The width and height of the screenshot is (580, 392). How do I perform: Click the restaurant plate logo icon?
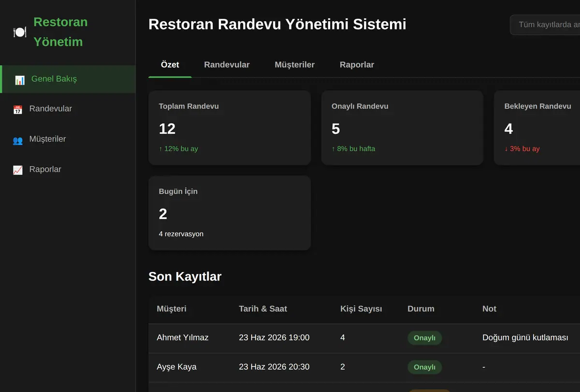pos(19,32)
